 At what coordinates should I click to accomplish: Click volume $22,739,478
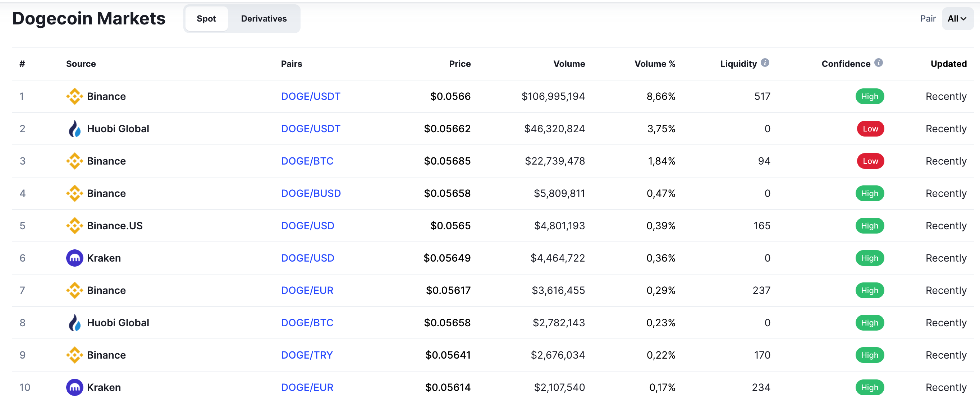[555, 161]
